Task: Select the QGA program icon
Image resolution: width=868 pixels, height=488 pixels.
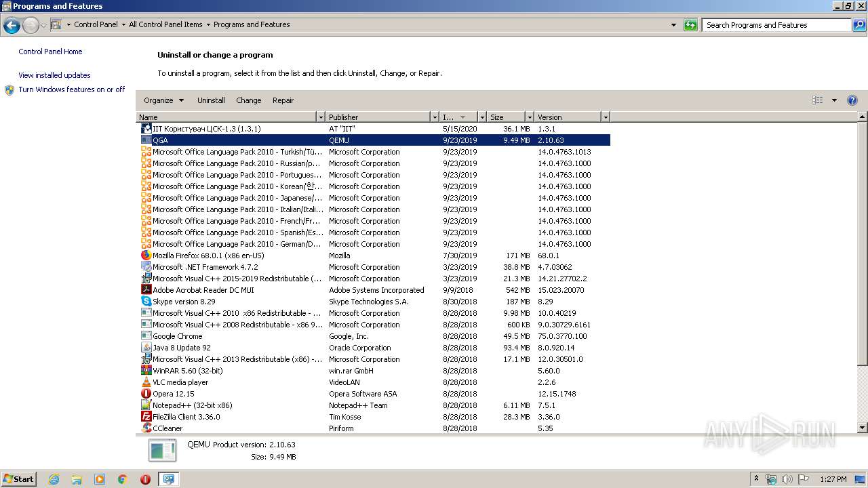Action: coord(146,140)
